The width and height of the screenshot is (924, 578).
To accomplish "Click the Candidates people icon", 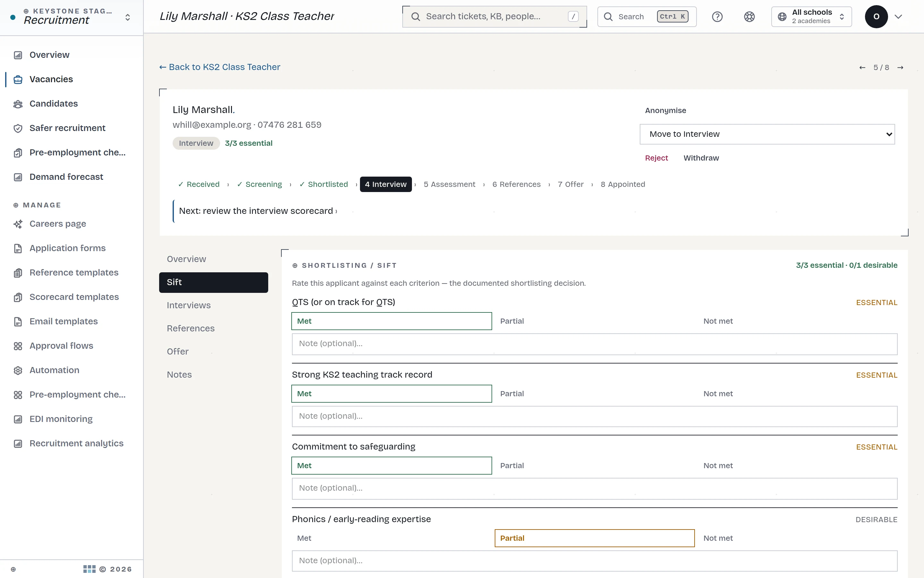I will [x=18, y=104].
